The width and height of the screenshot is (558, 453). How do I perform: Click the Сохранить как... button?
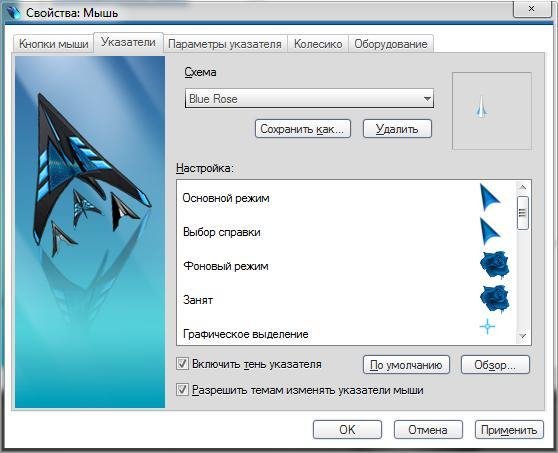(303, 128)
